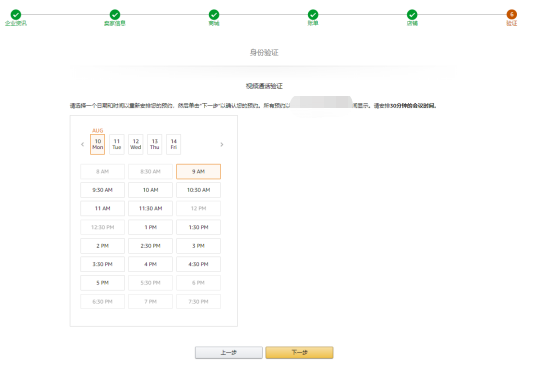The width and height of the screenshot is (553, 371).
Task: Select the 11:30 AM time slot
Action: (151, 208)
